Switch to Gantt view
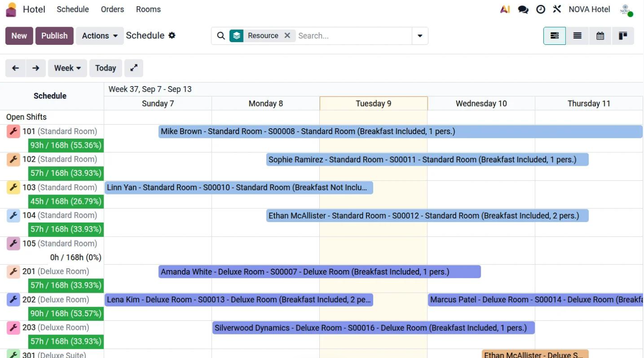This screenshot has height=358, width=644. coord(555,36)
